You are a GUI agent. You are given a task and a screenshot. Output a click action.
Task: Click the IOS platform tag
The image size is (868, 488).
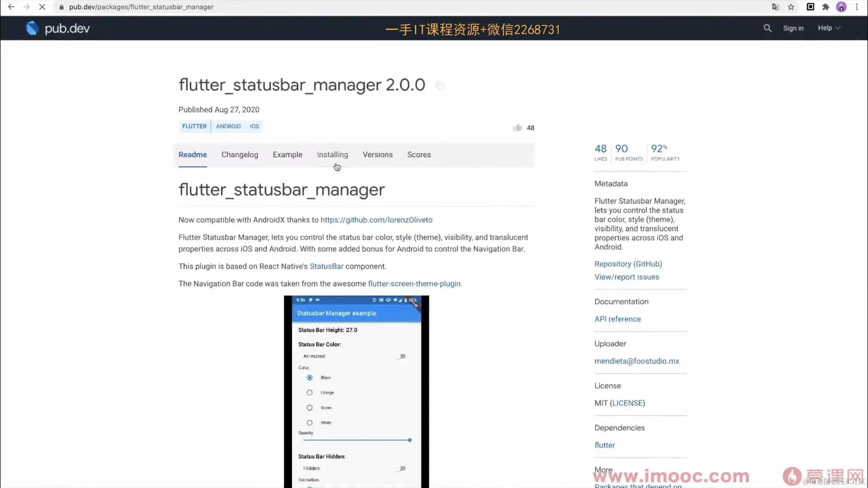coord(254,126)
